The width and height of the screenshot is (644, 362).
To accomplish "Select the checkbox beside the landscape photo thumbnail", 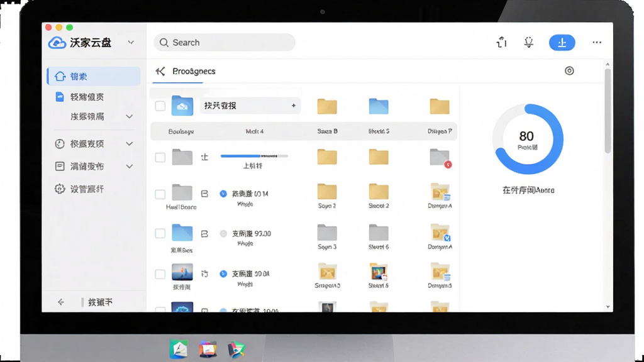I will coord(160,274).
